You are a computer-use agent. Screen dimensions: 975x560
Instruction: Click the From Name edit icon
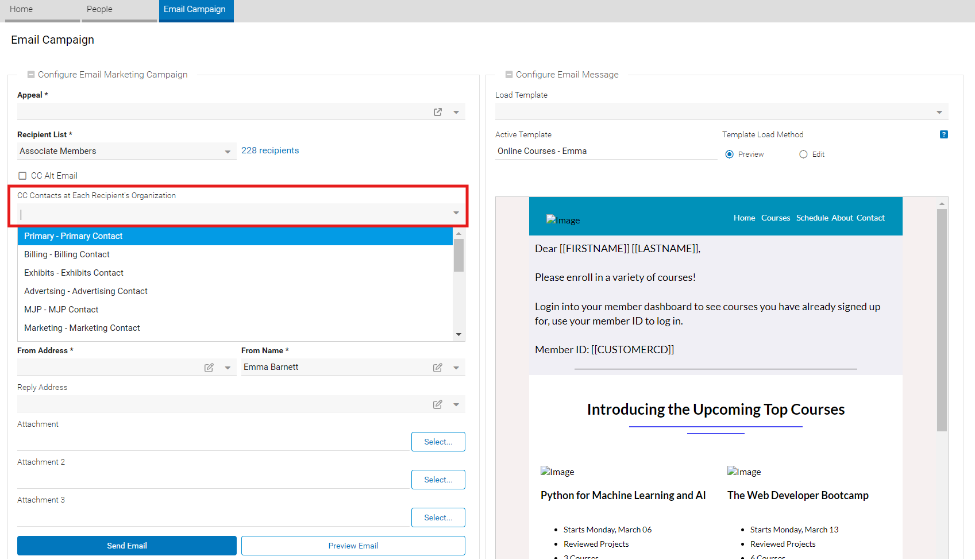click(438, 368)
